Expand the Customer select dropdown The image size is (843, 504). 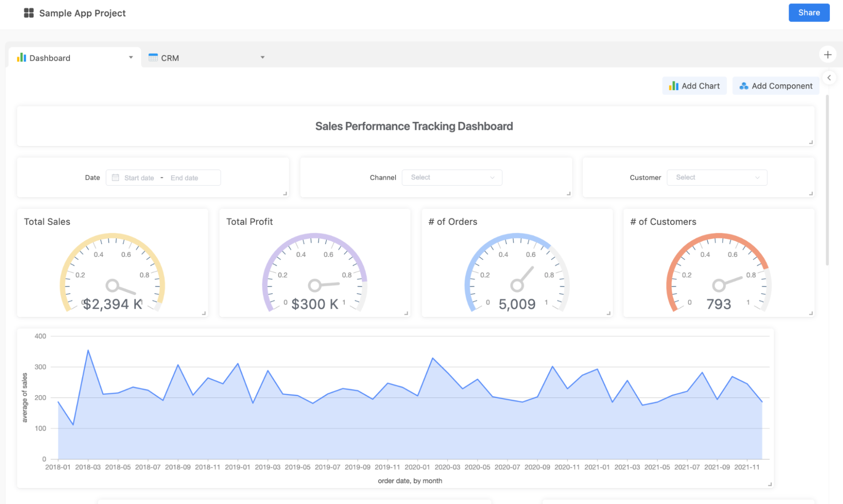coord(716,178)
